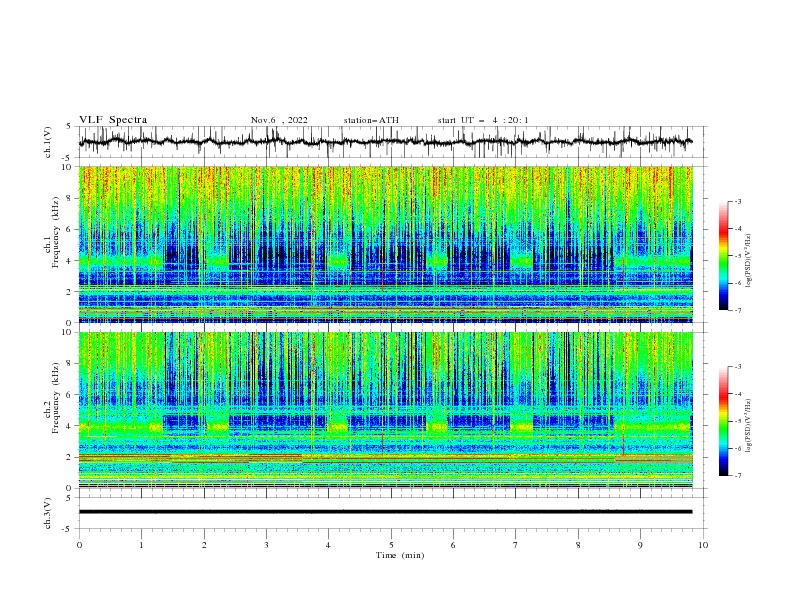Click the ch.2 PSD color bar

[723, 421]
